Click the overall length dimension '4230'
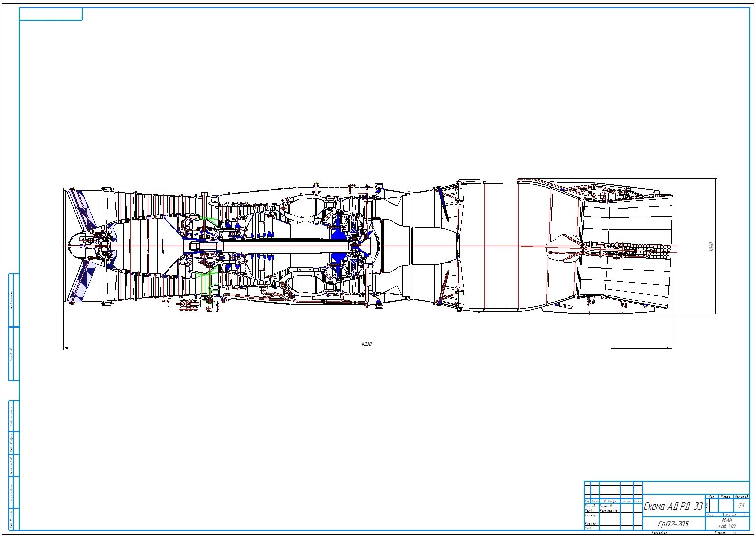Image resolution: width=756 pixels, height=535 pixels. tap(367, 344)
